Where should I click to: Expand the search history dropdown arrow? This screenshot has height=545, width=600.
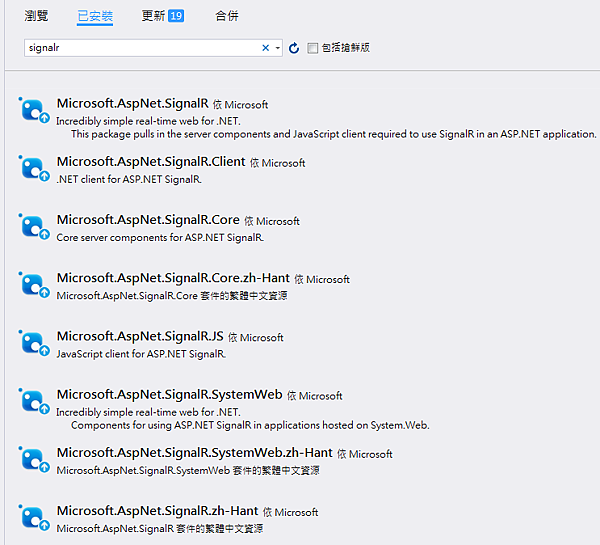pos(278,48)
